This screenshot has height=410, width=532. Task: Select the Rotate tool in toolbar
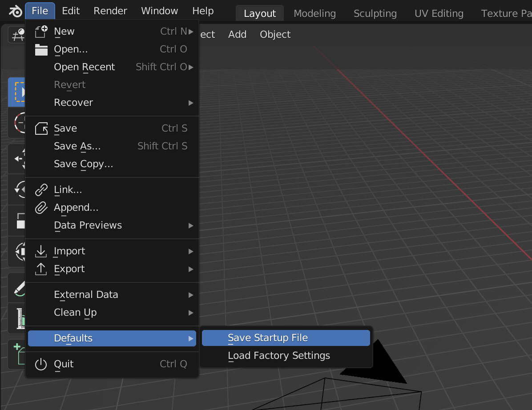coord(17,189)
